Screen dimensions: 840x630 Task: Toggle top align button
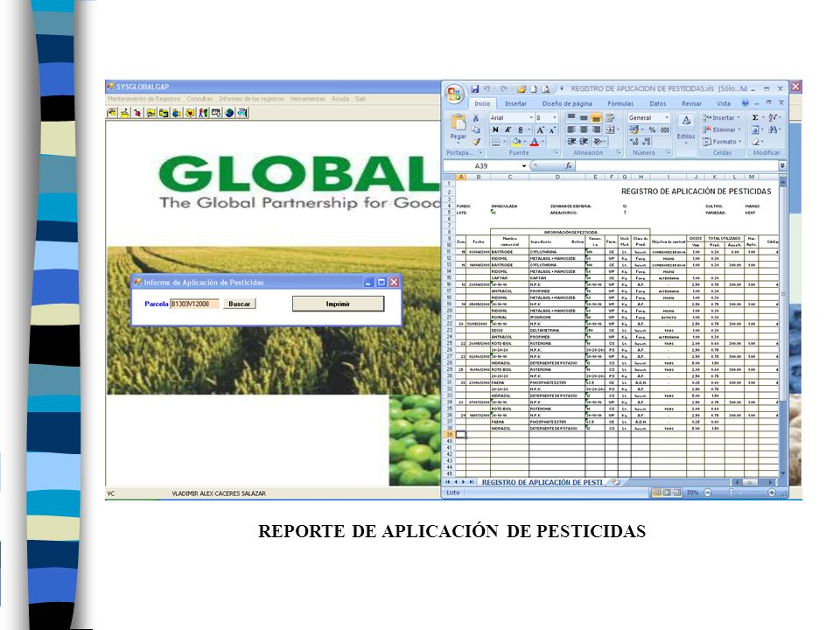(x=571, y=118)
